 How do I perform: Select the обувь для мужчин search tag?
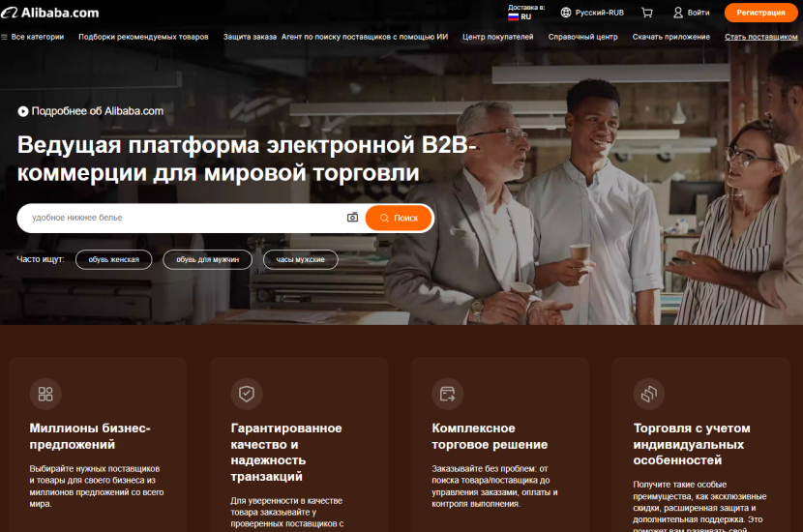(207, 259)
